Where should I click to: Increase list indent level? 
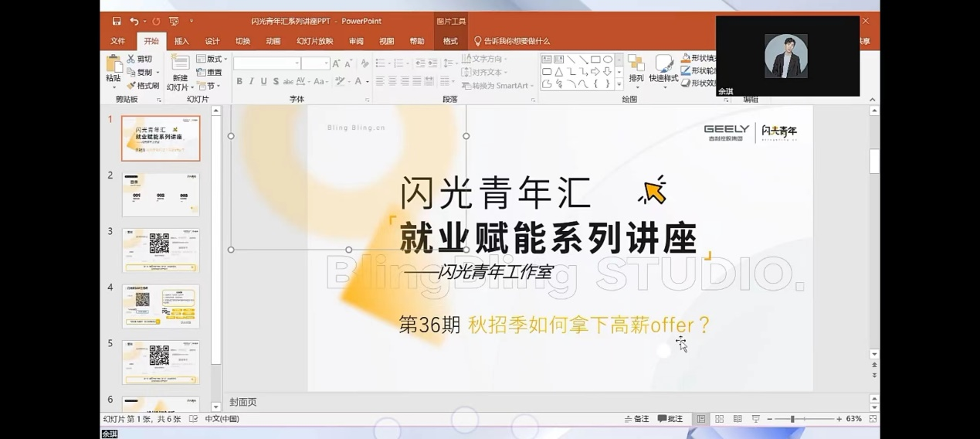[x=431, y=63]
